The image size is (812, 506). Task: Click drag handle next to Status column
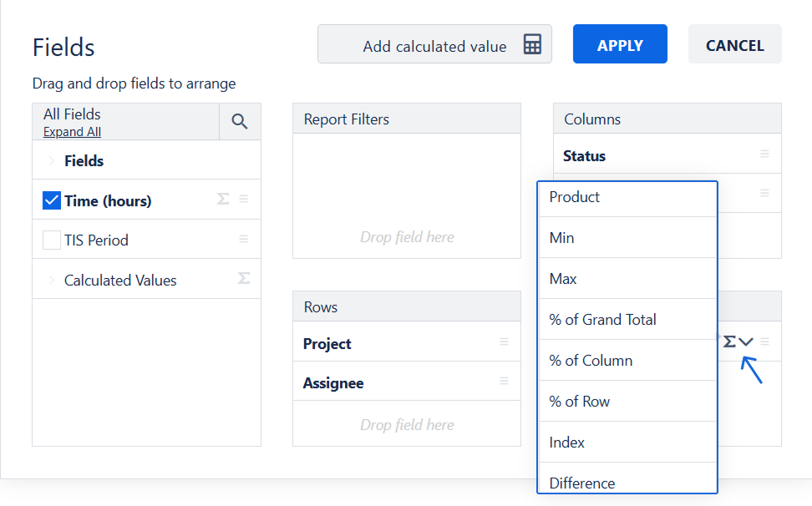(x=764, y=154)
